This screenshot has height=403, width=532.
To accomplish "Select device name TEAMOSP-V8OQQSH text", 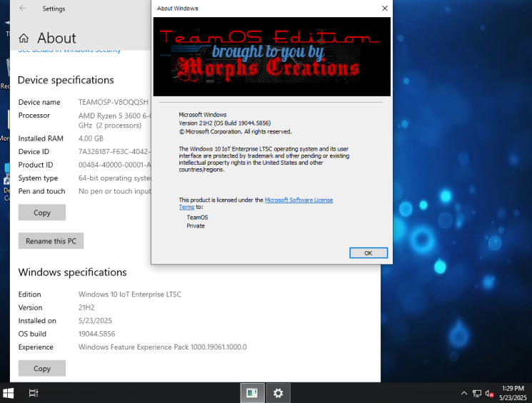I will coord(114,102).
